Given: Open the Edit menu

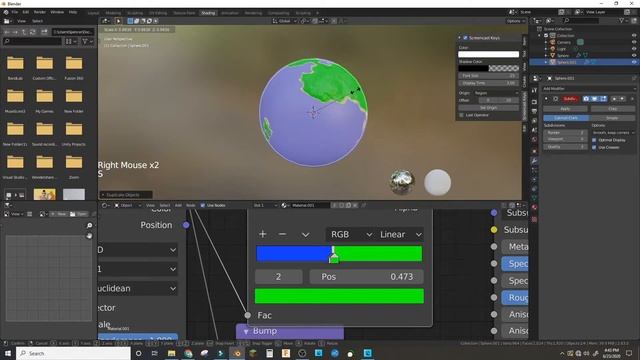Looking at the screenshot, I should (26, 12).
